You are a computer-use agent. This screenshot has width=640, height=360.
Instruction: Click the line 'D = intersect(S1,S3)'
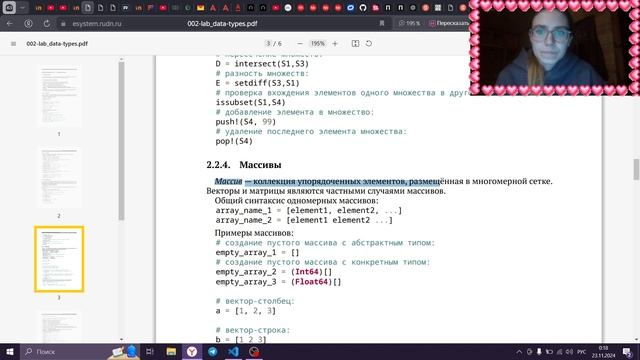pos(262,64)
